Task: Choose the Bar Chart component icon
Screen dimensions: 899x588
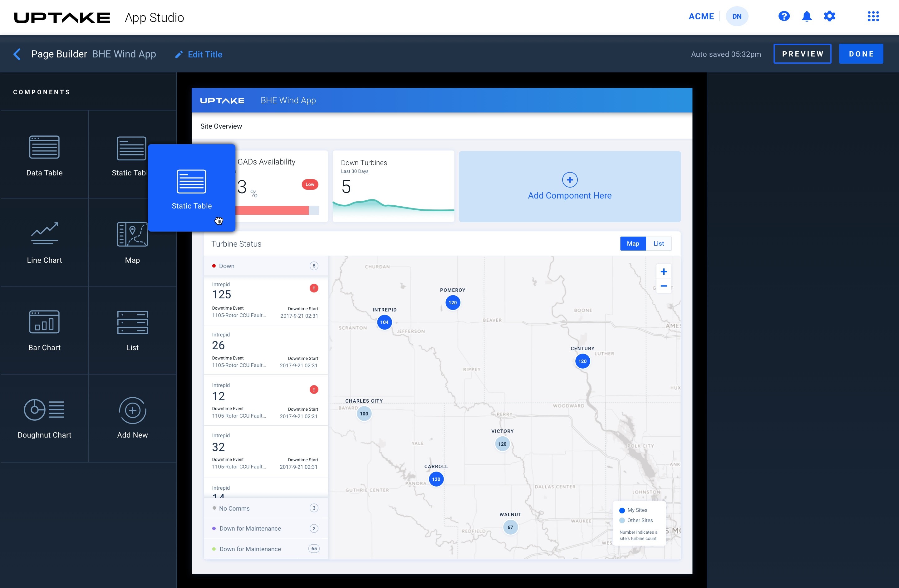Action: point(44,322)
